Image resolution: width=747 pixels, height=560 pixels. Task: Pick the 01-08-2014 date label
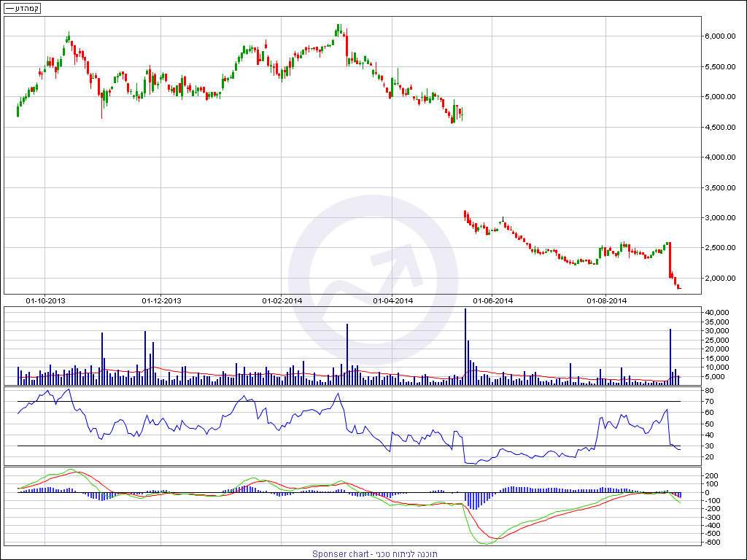coord(606,300)
